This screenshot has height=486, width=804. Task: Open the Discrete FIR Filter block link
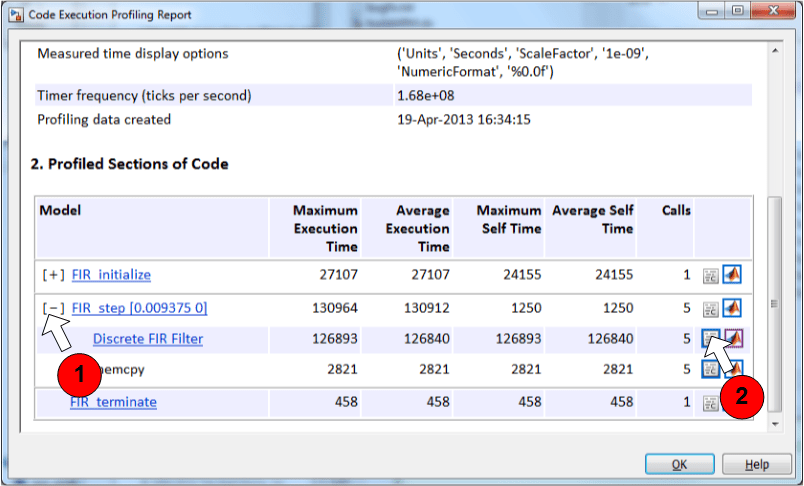(148, 339)
